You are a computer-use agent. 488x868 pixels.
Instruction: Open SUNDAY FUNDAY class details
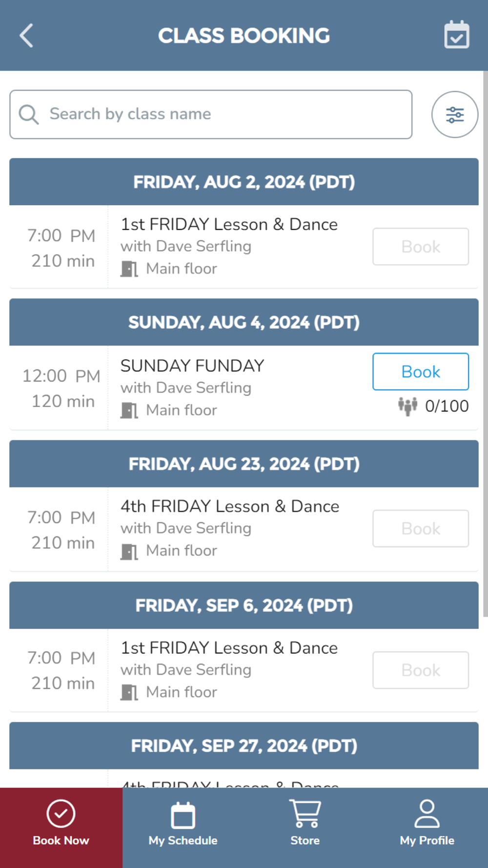[x=192, y=366]
